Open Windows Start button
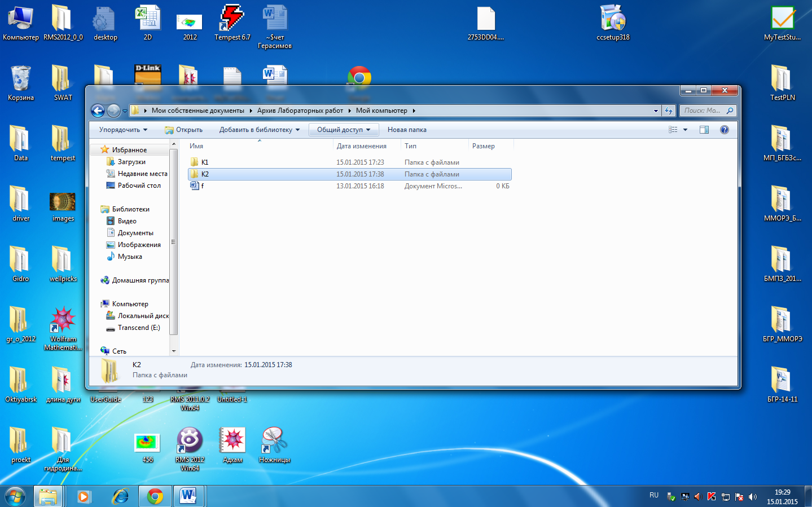This screenshot has height=507, width=812. (x=15, y=496)
